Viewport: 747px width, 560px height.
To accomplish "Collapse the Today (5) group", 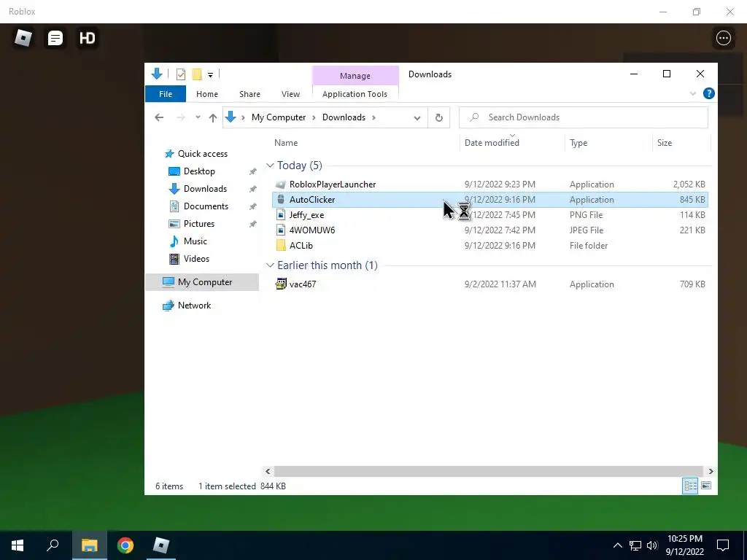I will pyautogui.click(x=270, y=166).
